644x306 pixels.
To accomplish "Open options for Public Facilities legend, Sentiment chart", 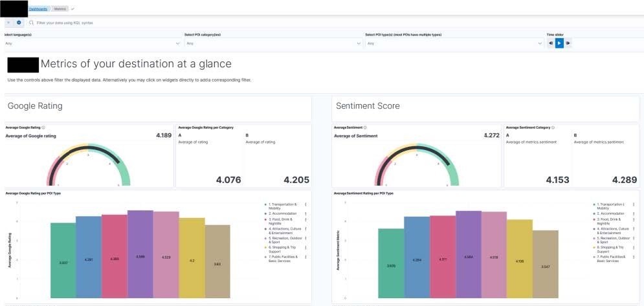I will coord(634,257).
